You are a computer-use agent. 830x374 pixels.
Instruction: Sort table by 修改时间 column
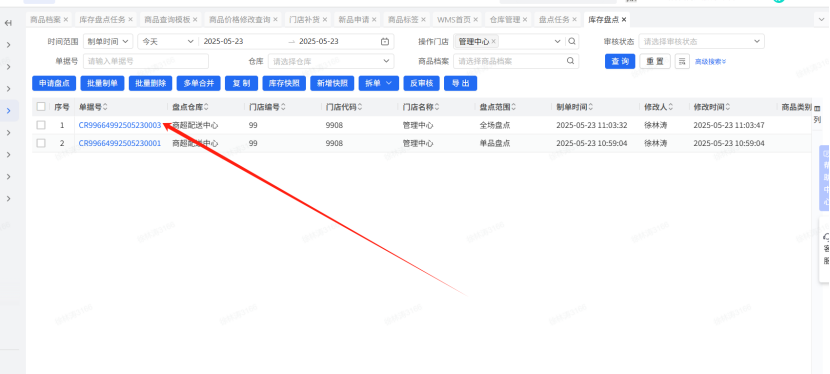click(x=728, y=107)
